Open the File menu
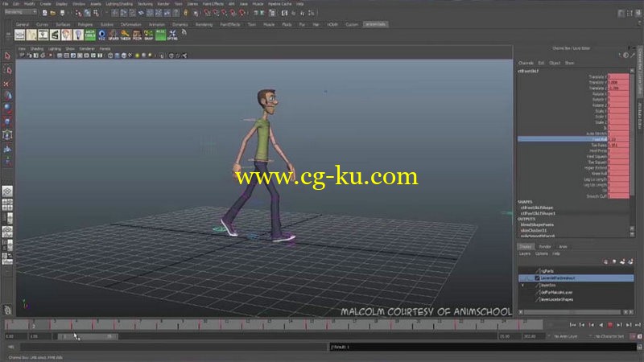The height and width of the screenshot is (362, 644). pos(6,4)
